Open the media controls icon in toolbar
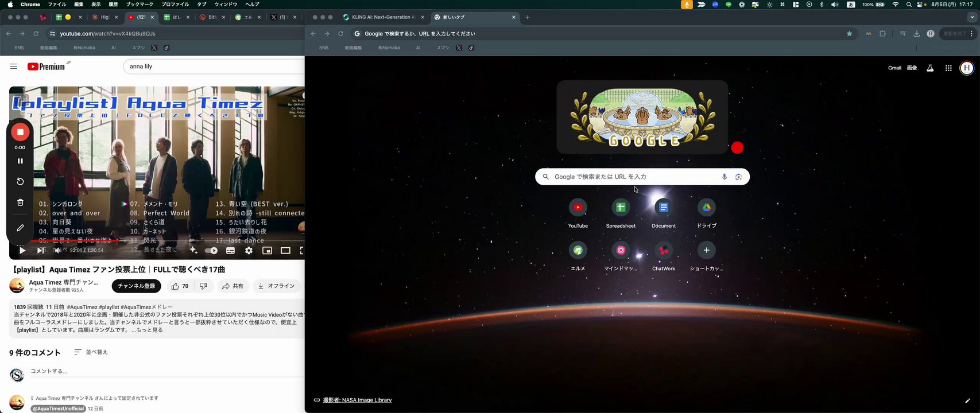 point(902,34)
